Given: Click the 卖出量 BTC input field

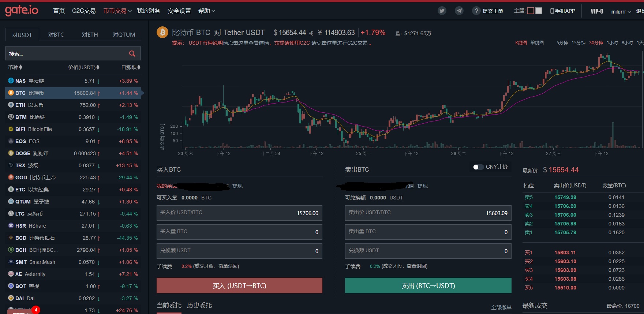Looking at the screenshot, I should 428,232.
